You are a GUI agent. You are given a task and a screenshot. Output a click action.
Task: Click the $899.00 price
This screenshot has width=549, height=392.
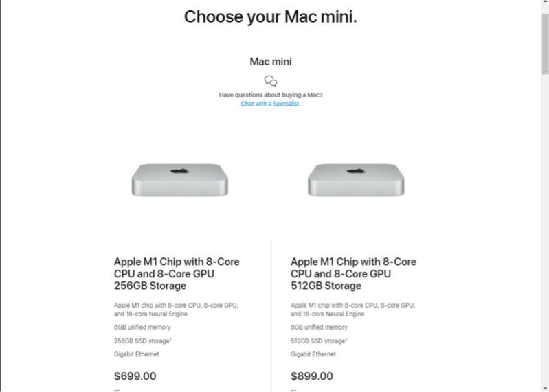click(312, 376)
